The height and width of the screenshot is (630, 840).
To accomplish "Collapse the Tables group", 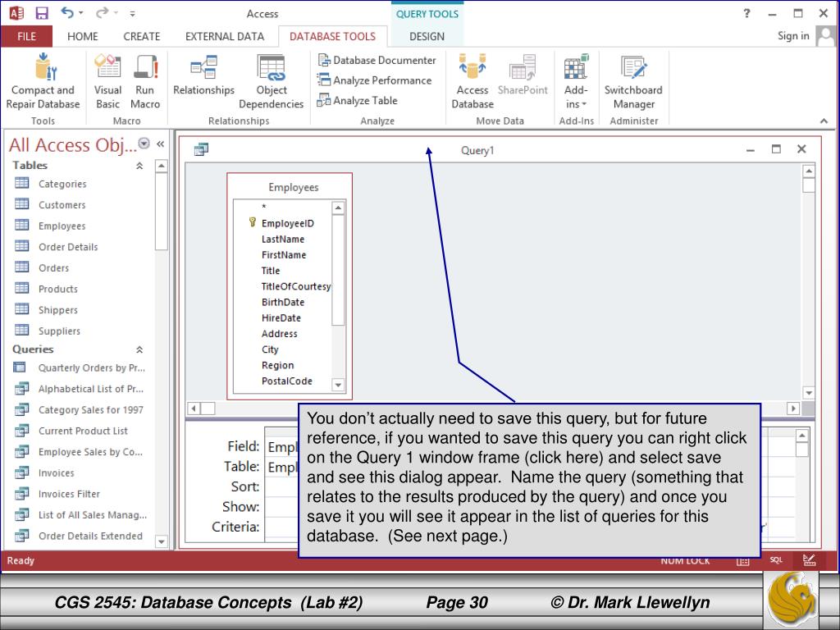I will pyautogui.click(x=139, y=166).
